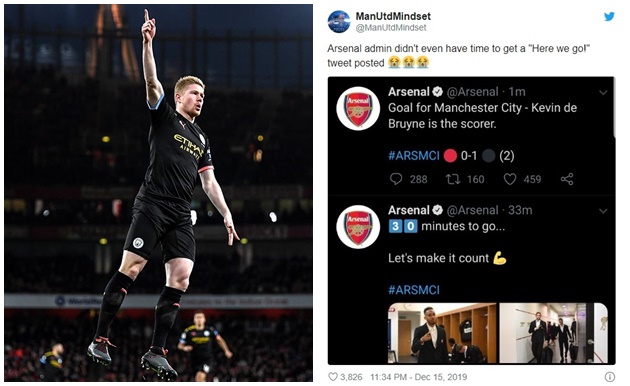Expand options chevron on 33m tweet
This screenshot has width=630, height=386.
point(603,211)
